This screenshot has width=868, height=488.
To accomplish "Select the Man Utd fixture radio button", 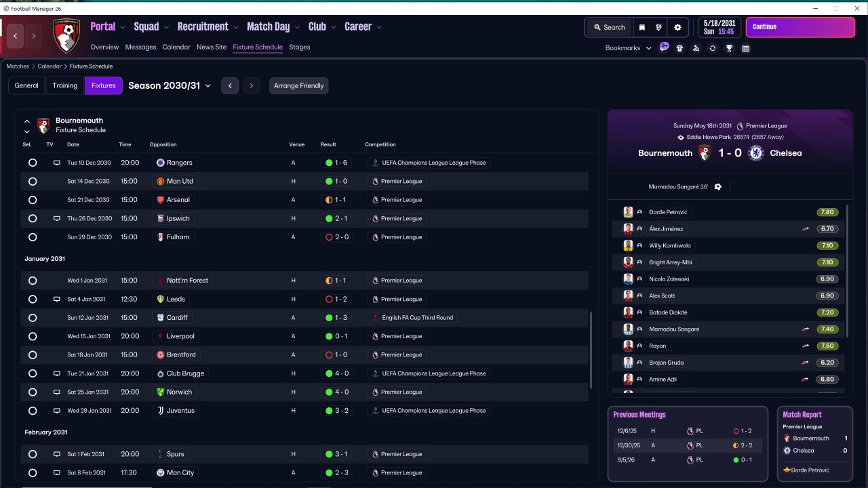I will tap(33, 182).
